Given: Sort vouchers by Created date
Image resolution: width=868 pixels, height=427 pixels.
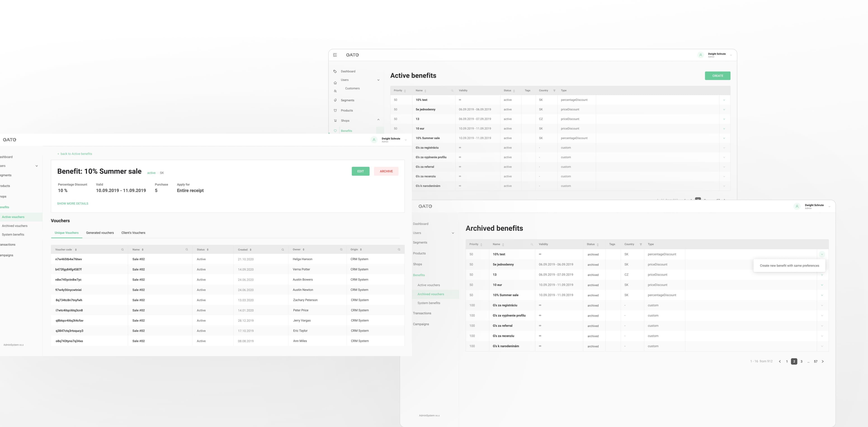Looking at the screenshot, I should 250,249.
